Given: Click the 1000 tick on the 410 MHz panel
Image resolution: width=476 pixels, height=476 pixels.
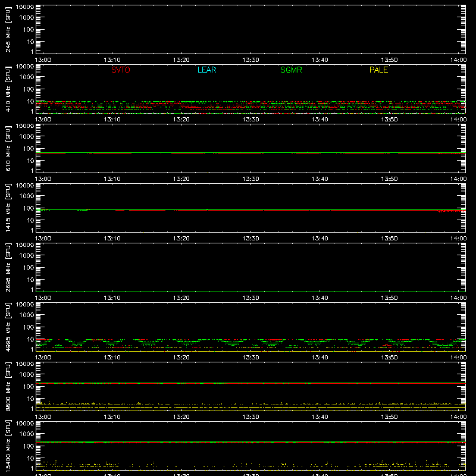Looking at the screenshot, I should (26, 77).
